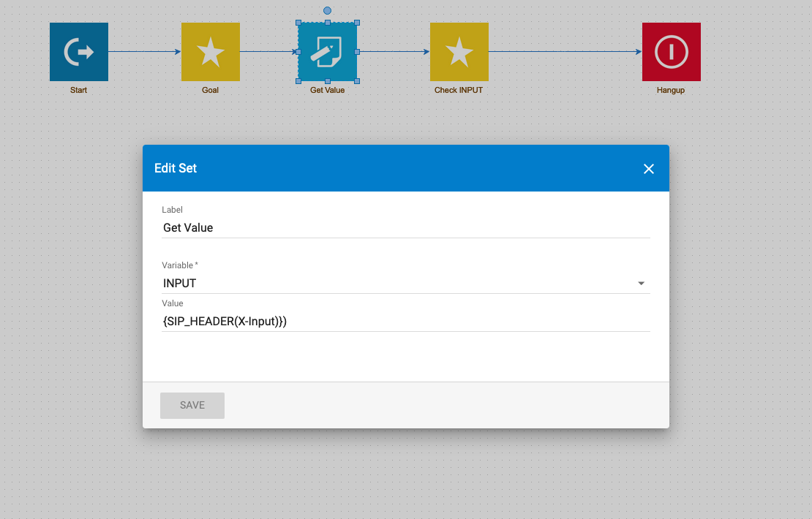The image size is (812, 519).
Task: Select the Check INPUT star node
Action: (x=459, y=52)
